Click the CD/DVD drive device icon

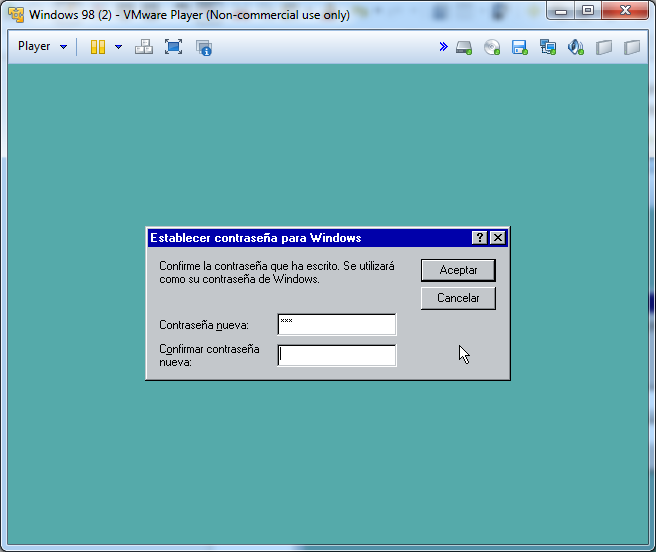[x=492, y=47]
